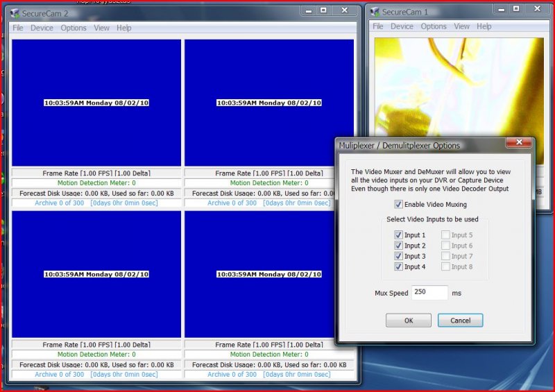
Task: Open Options menu in SecureCam 1
Action: [434, 26]
